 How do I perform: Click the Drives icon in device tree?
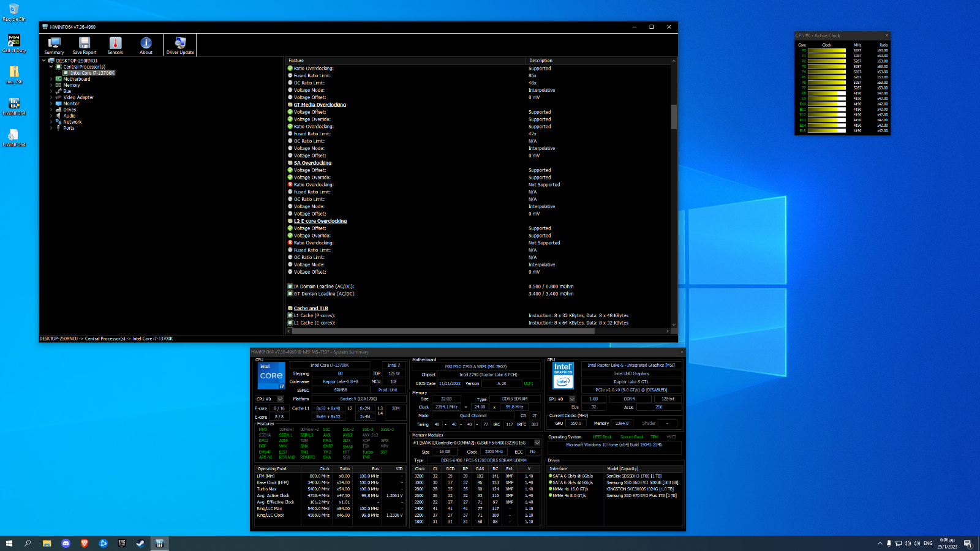pos(59,110)
